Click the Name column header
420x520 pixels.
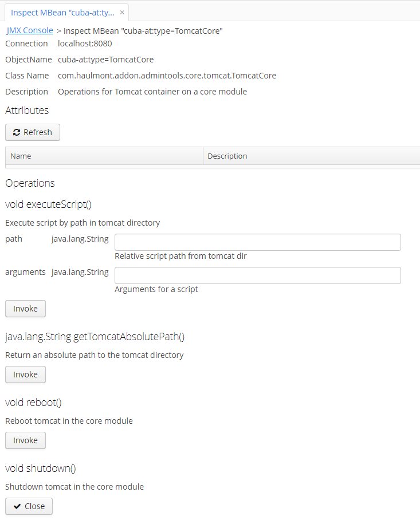click(x=104, y=156)
